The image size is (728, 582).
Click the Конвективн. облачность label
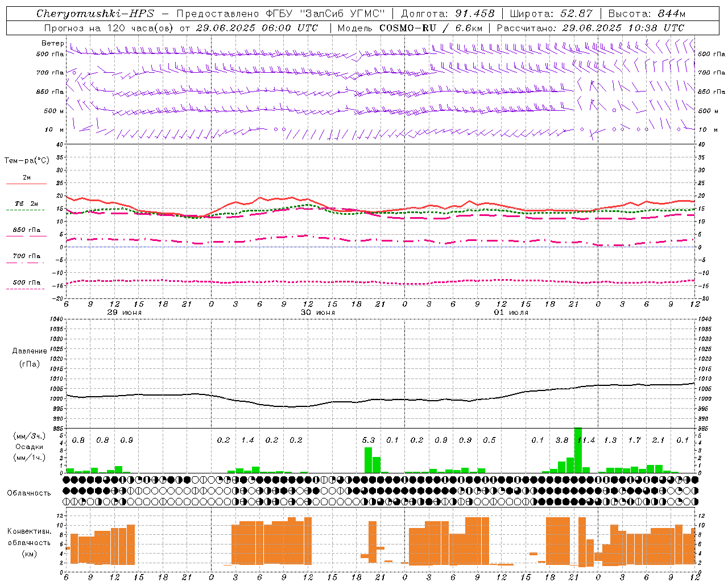pyautogui.click(x=30, y=537)
